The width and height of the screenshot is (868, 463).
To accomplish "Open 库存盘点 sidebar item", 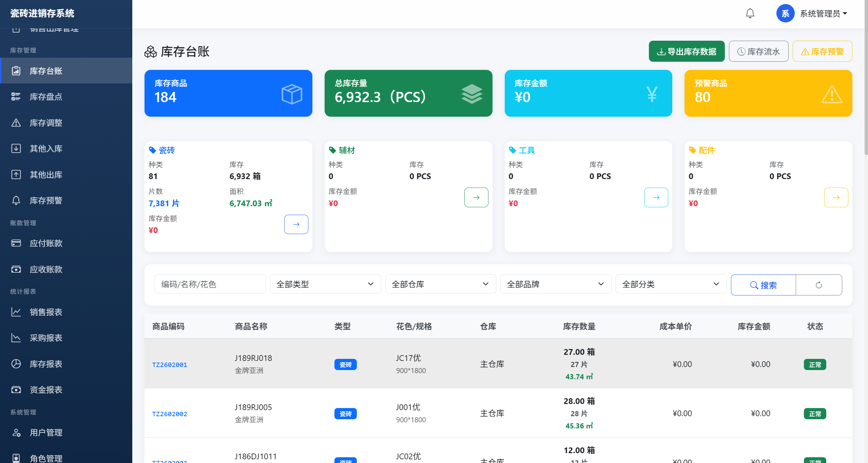I will point(66,97).
